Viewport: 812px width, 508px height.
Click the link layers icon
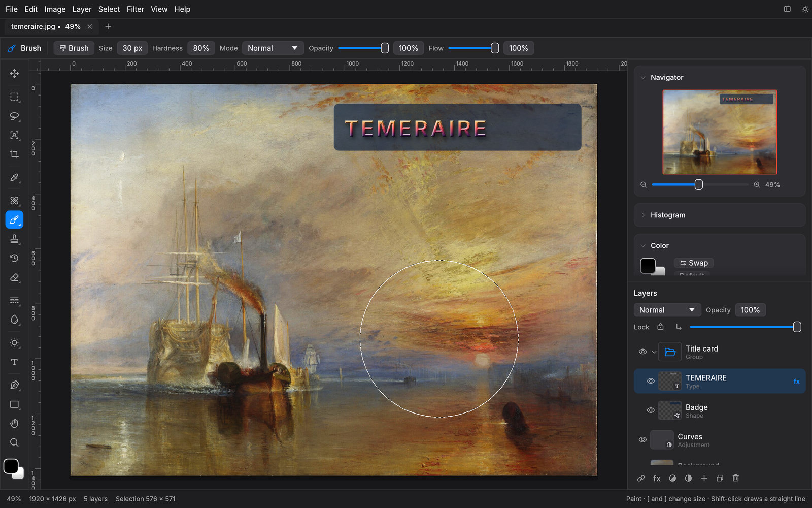(641, 478)
